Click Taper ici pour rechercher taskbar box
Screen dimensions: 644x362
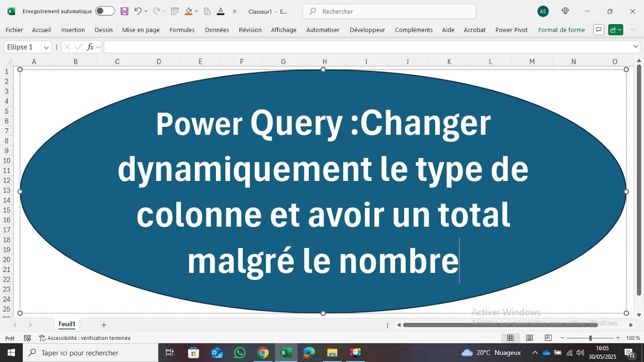pyautogui.click(x=91, y=352)
